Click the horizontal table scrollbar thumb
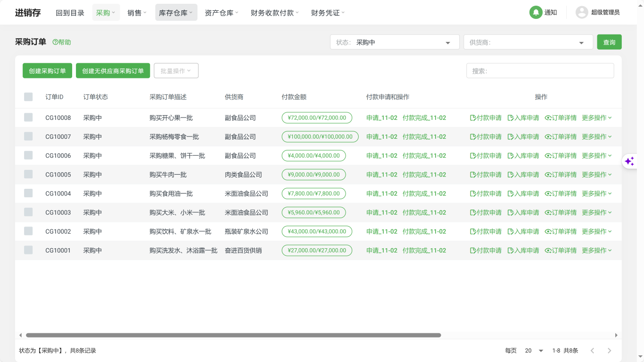 (233, 335)
